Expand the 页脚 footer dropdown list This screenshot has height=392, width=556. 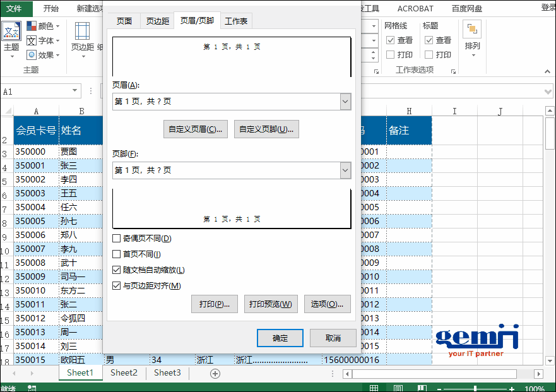(x=345, y=170)
